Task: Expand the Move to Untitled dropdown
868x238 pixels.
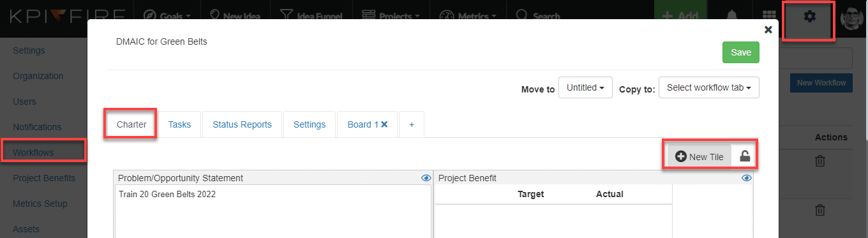Action: 585,87
